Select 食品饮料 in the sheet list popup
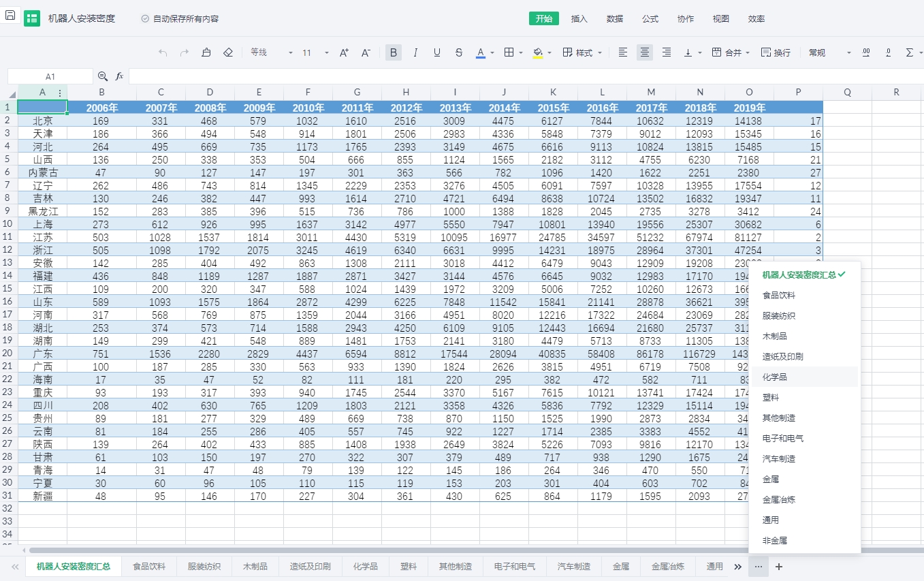The width and height of the screenshot is (924, 581). pyautogui.click(x=804, y=295)
